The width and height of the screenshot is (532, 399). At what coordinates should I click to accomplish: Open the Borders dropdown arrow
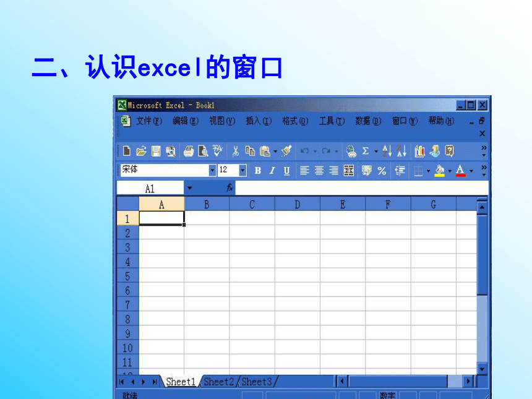429,171
